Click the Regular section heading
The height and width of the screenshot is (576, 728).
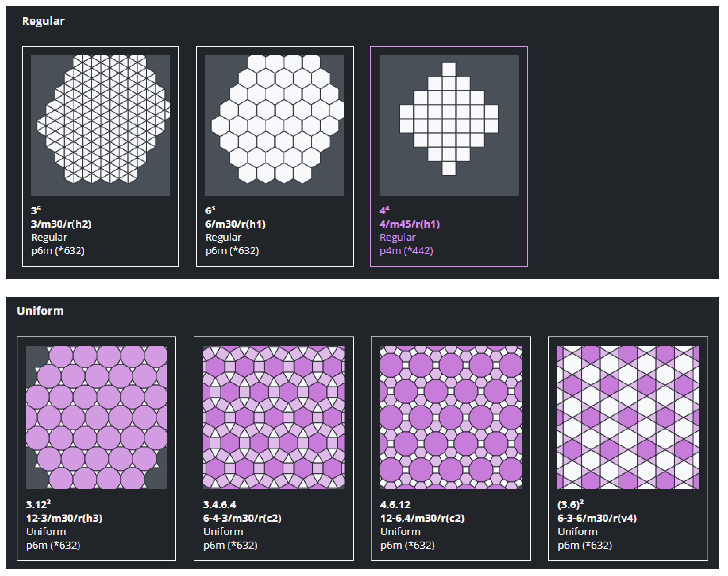43,21
